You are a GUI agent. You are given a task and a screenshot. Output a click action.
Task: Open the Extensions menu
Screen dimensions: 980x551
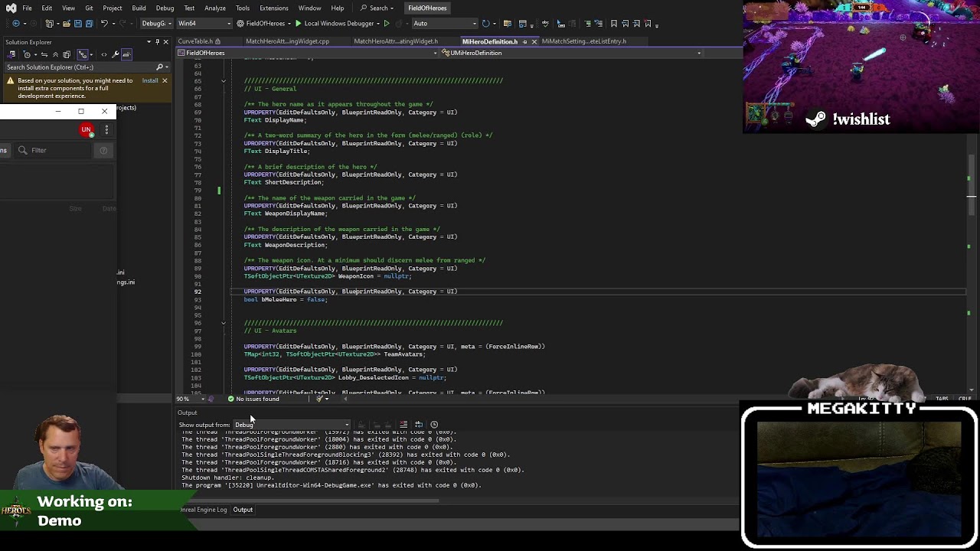[x=273, y=8]
